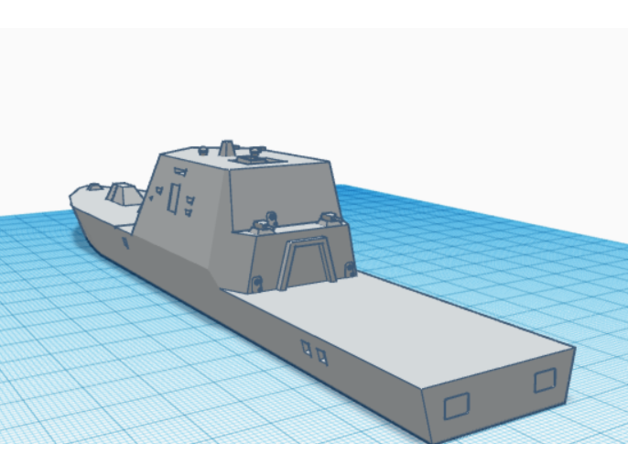Click the pointed bow tip of the ship

[72, 195]
